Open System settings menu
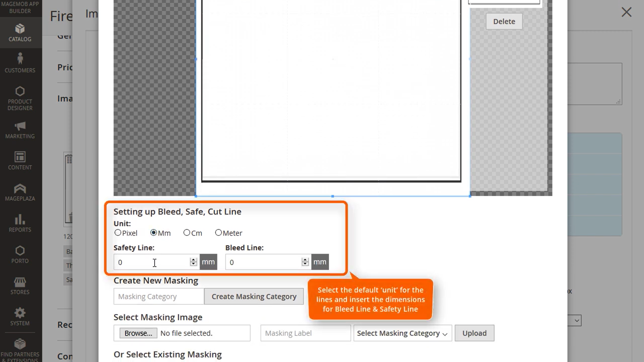The height and width of the screenshot is (362, 644). click(x=20, y=316)
